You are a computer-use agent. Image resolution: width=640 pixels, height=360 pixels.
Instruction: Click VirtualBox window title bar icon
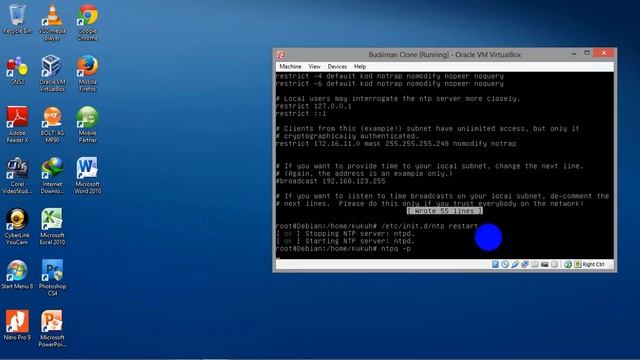pyautogui.click(x=281, y=55)
